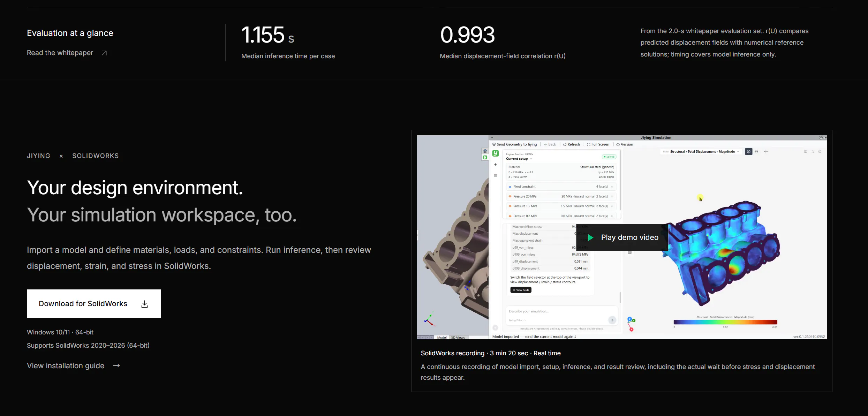Open the Jiying 2.0-s model selector

517,320
